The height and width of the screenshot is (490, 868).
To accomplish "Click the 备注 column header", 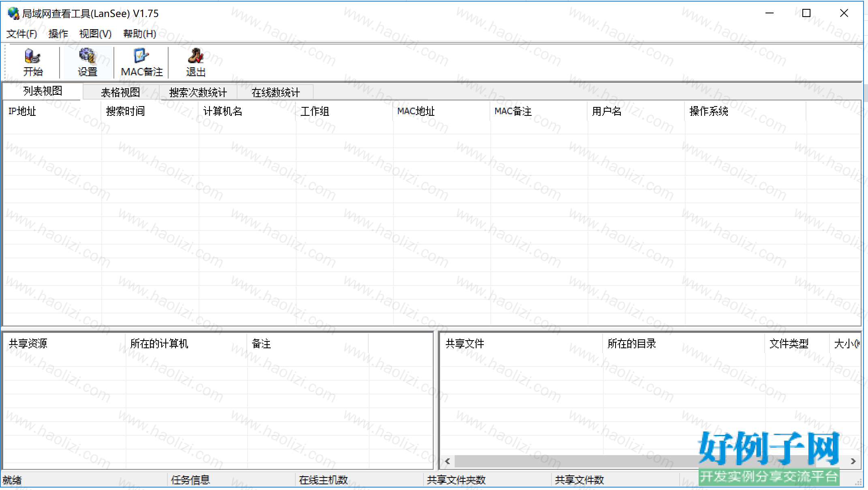I will click(x=308, y=344).
